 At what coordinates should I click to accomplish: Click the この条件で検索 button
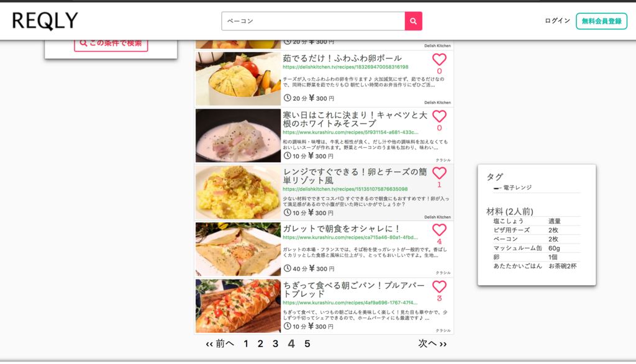click(111, 43)
